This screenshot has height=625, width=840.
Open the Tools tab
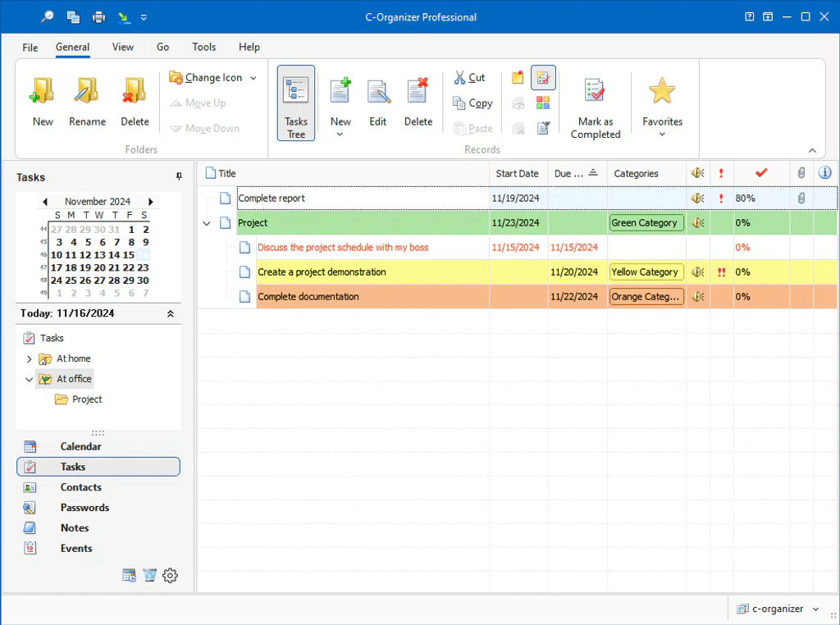pos(204,47)
